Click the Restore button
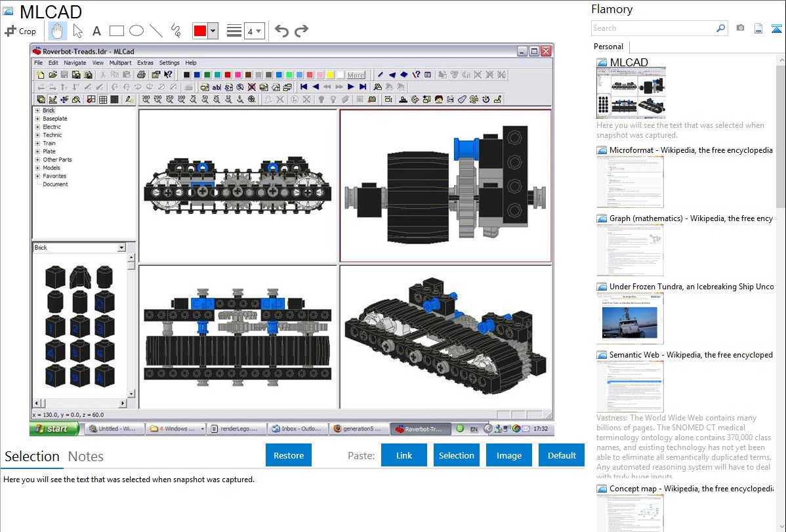This screenshot has width=786, height=532. coord(289,455)
